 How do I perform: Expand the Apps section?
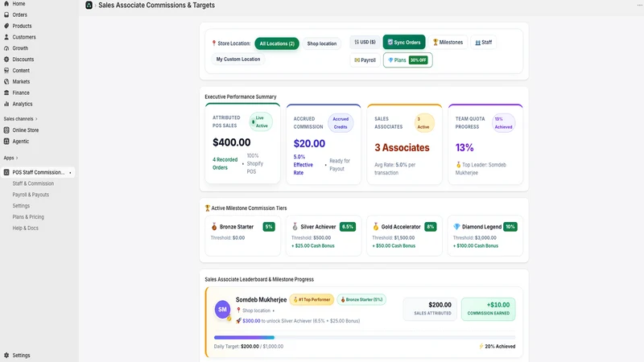10,158
